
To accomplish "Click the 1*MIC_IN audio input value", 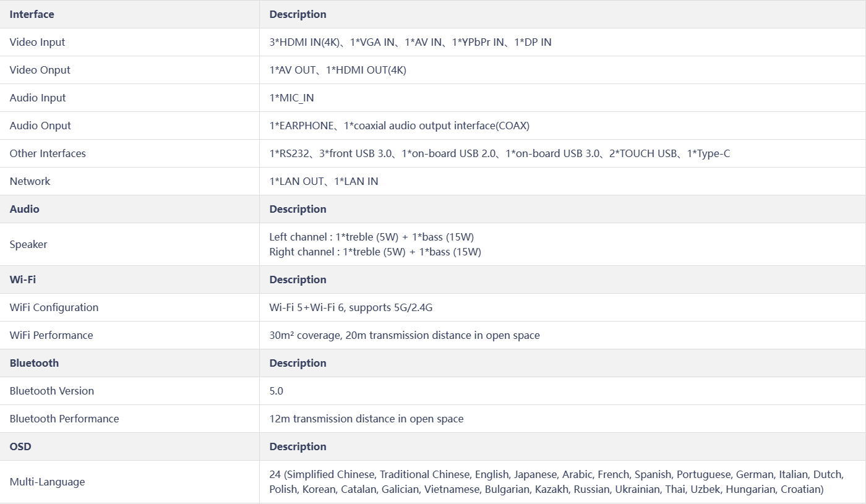I will click(291, 98).
